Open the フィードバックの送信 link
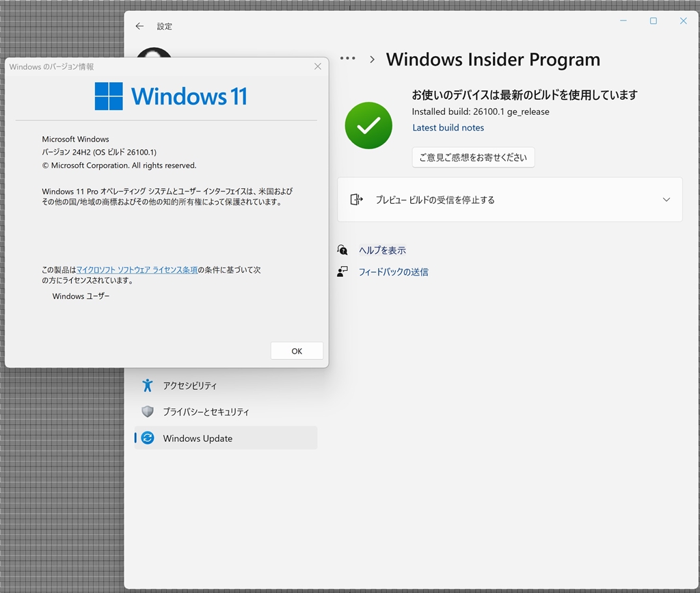The height and width of the screenshot is (593, 700). point(394,272)
